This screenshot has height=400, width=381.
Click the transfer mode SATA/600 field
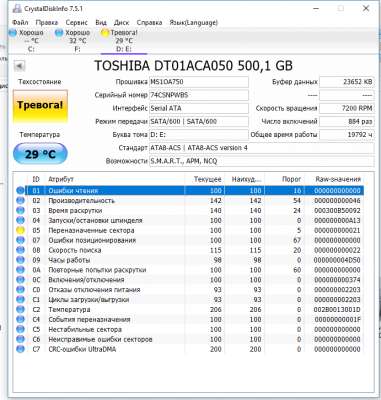pyautogui.click(x=199, y=122)
